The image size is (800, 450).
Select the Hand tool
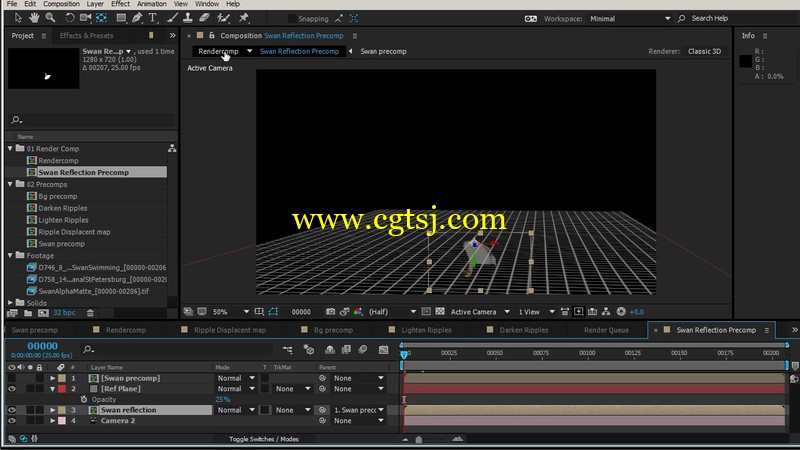(34, 18)
